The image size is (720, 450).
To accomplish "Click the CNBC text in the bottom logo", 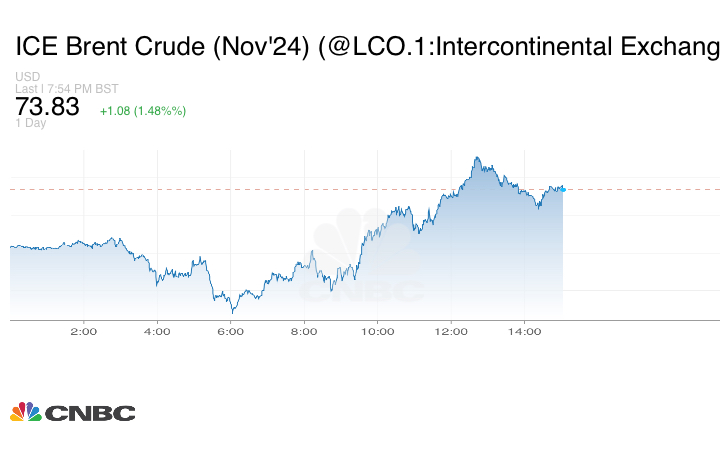I will click(x=90, y=413).
